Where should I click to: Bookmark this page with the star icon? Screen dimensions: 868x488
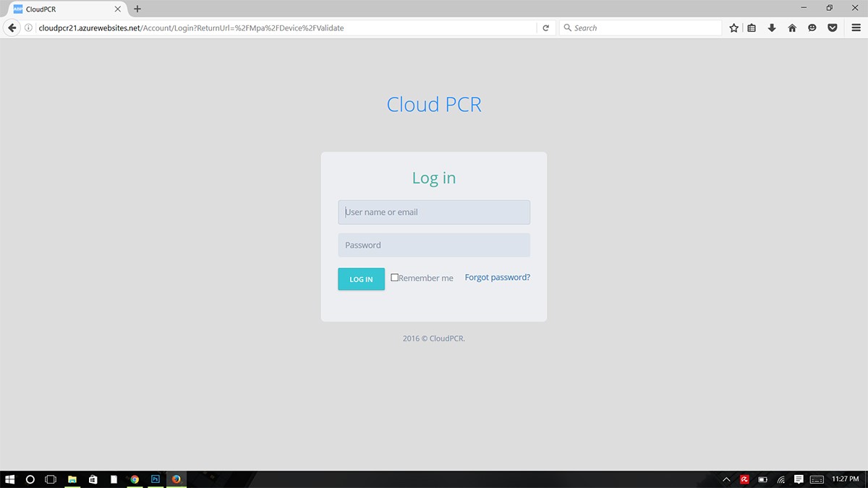tap(734, 27)
